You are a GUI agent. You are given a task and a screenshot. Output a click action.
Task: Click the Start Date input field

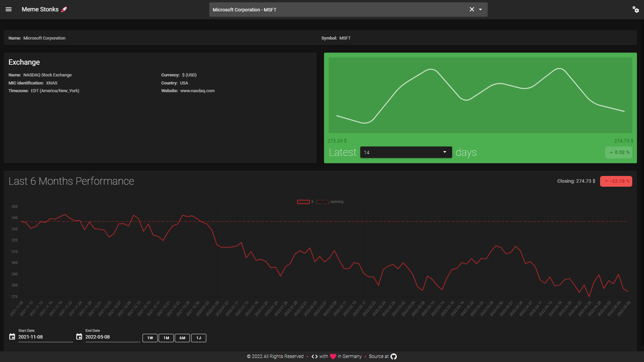point(45,337)
